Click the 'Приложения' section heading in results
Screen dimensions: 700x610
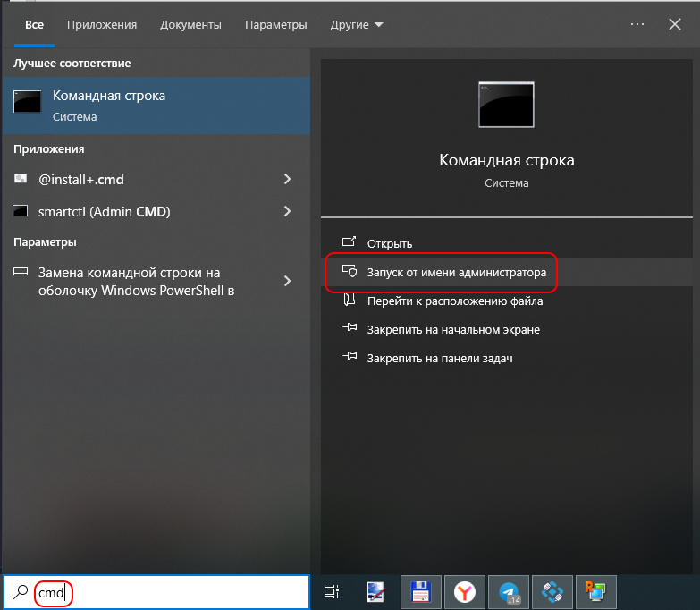(x=48, y=148)
